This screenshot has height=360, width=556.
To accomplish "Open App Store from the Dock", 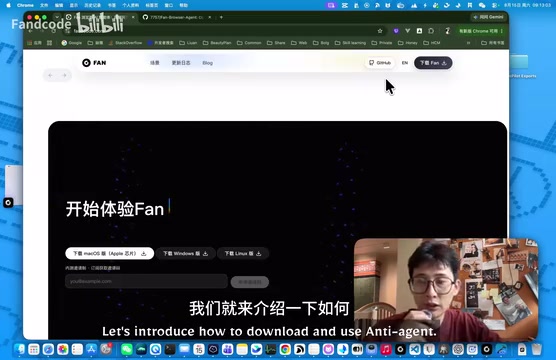I will pyautogui.click(x=91, y=349).
